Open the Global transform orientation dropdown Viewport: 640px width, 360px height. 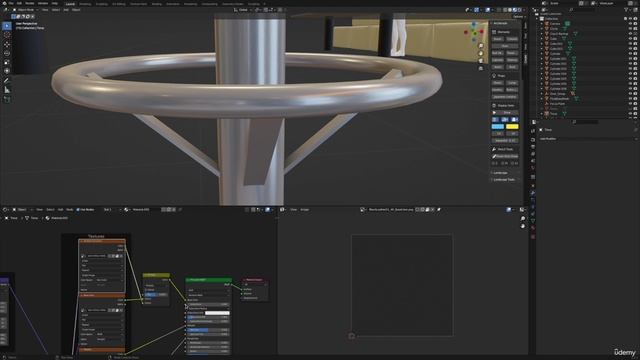point(243,10)
